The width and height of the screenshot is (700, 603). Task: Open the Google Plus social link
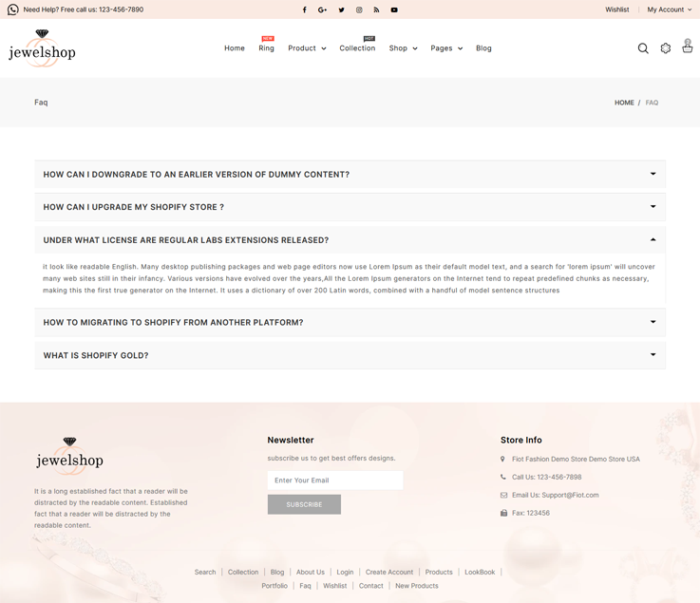tap(323, 9)
